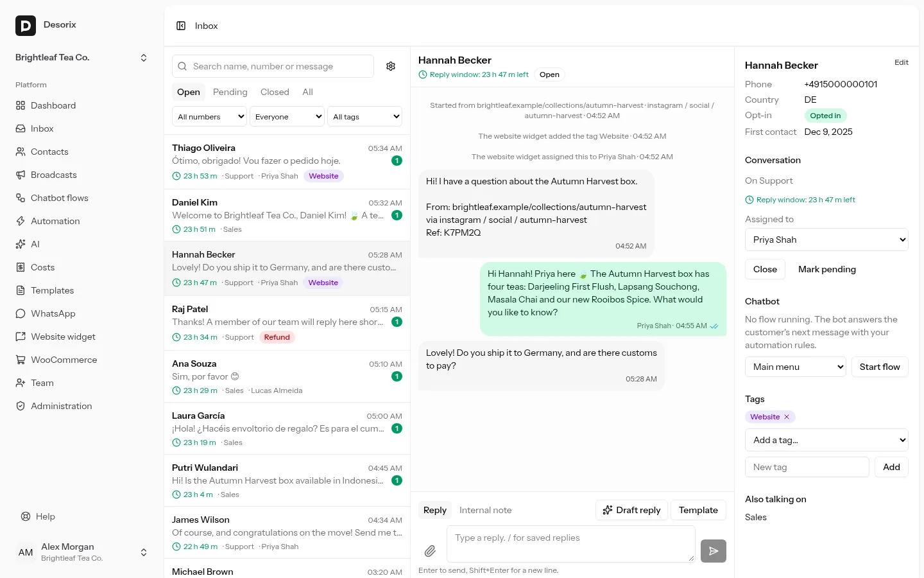Viewport: 924px width, 578px height.
Task: Expand the Alex Morgan account menu
Action: tap(82, 552)
